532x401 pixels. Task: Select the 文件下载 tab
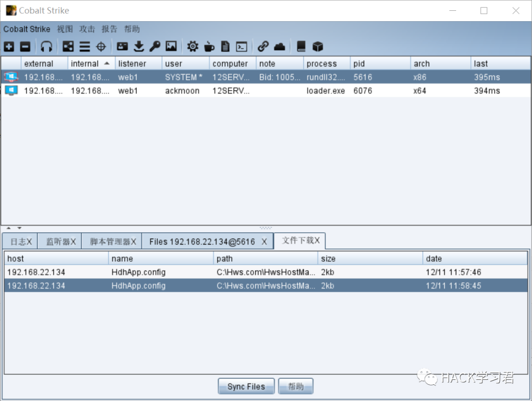pyautogui.click(x=300, y=240)
